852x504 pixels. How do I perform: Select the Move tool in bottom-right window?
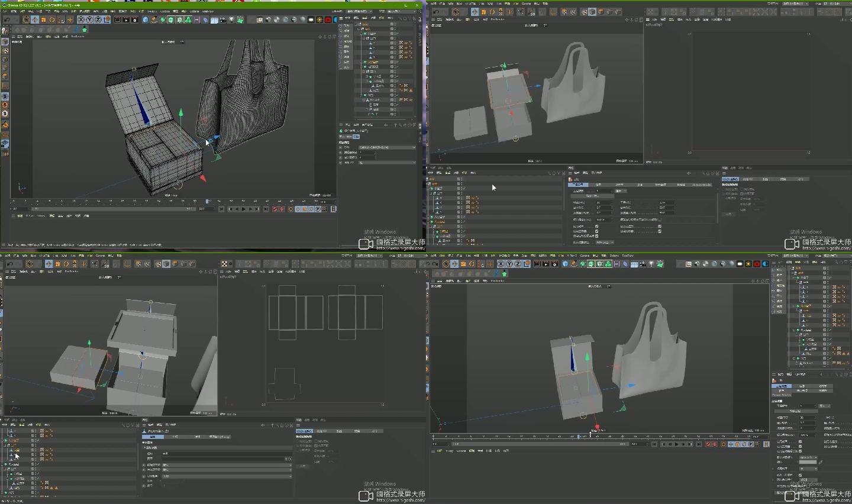point(454,264)
